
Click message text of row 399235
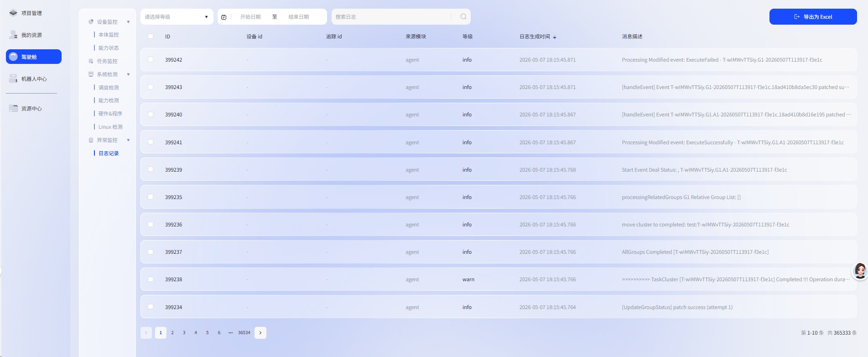[x=681, y=197]
